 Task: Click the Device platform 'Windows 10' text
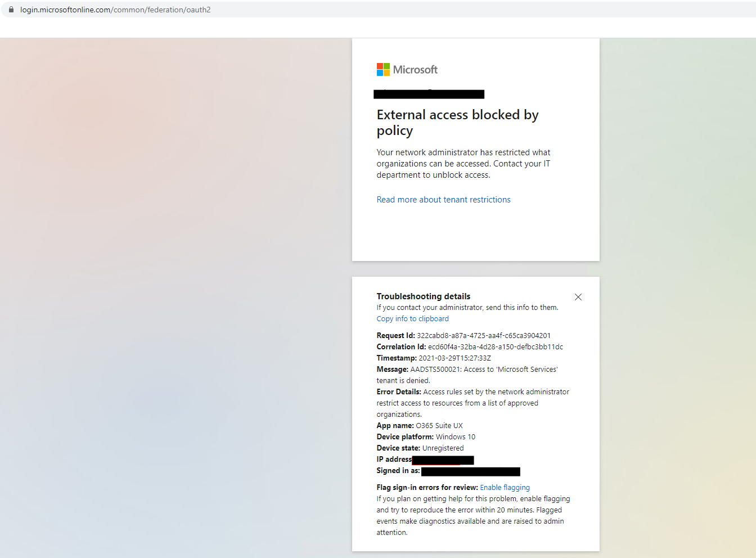(455, 437)
